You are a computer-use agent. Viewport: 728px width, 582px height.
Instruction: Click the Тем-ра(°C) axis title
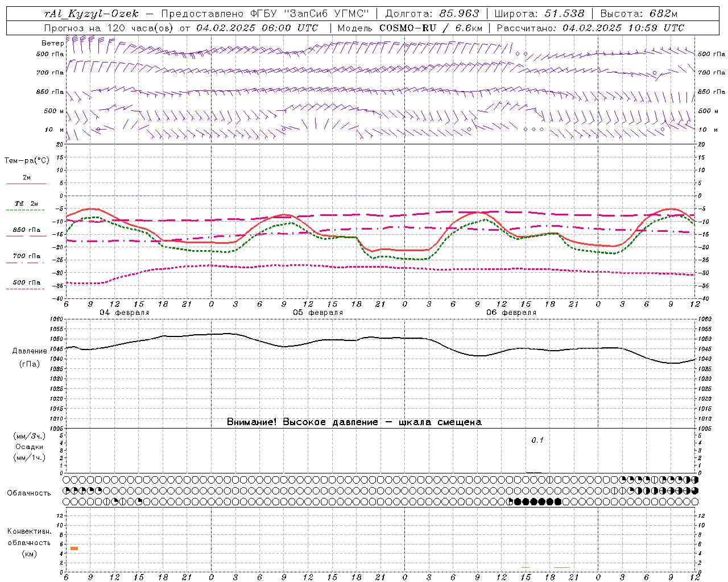tap(27, 161)
